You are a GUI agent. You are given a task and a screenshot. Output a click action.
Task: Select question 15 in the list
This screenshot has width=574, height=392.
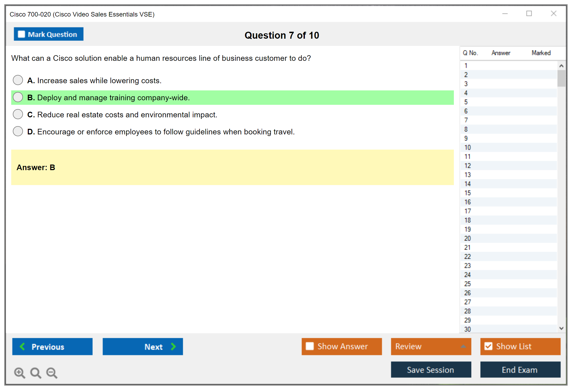coord(467,193)
